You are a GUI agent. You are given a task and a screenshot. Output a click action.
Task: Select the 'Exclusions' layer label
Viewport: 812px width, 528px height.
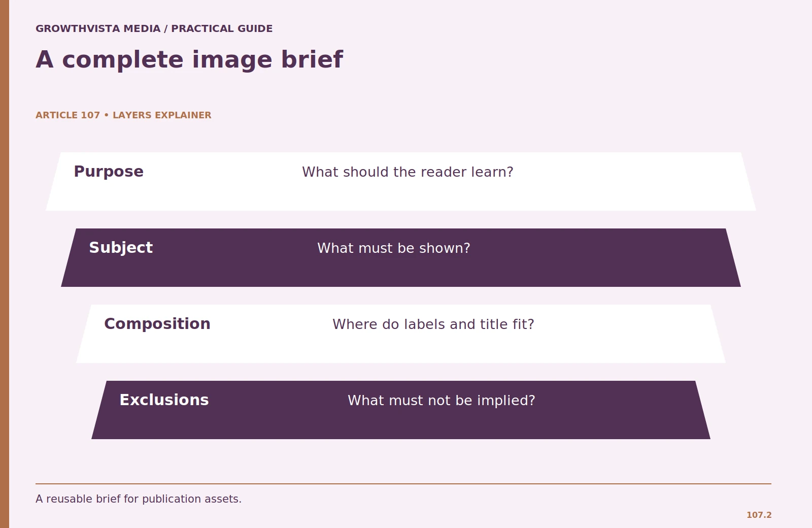164,400
